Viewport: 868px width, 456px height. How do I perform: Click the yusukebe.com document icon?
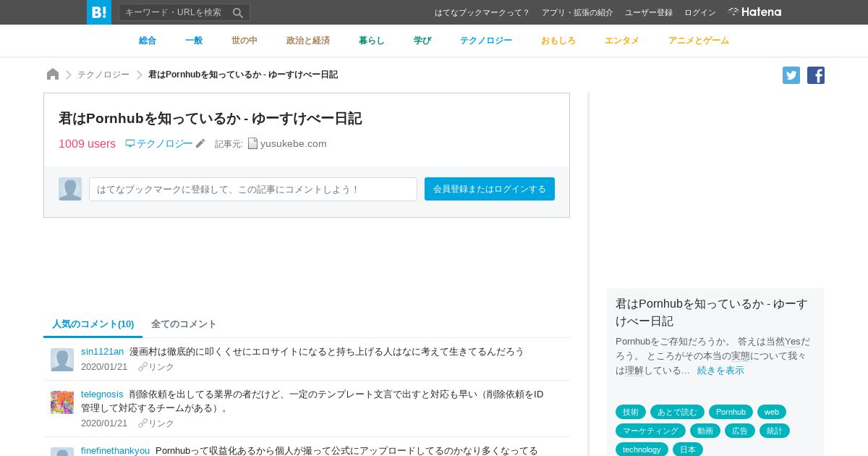[x=252, y=143]
